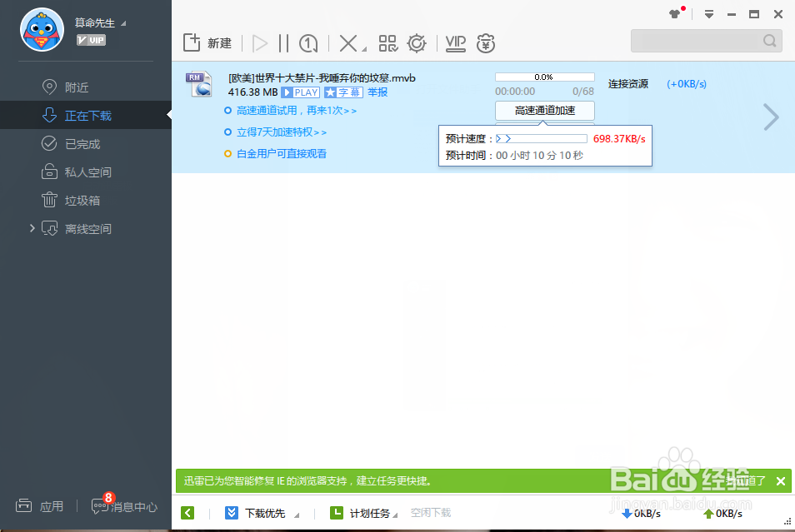This screenshot has width=795, height=532.
Task: Click the VIP icon in the toolbar
Action: click(455, 42)
